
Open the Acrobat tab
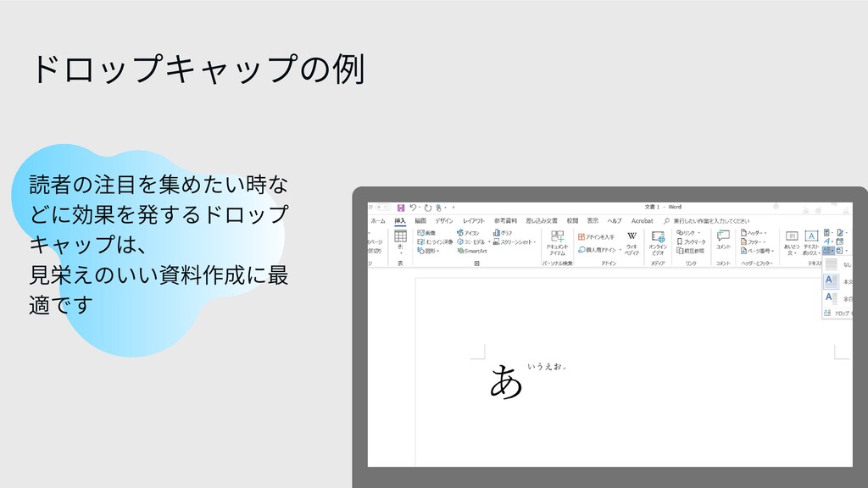point(643,221)
